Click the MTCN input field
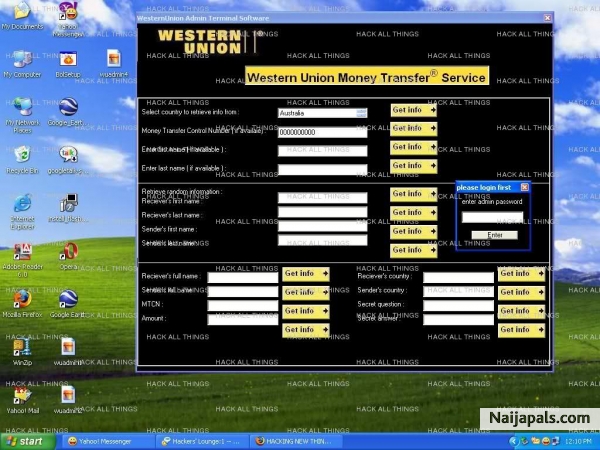600x450 pixels. pyautogui.click(x=243, y=305)
